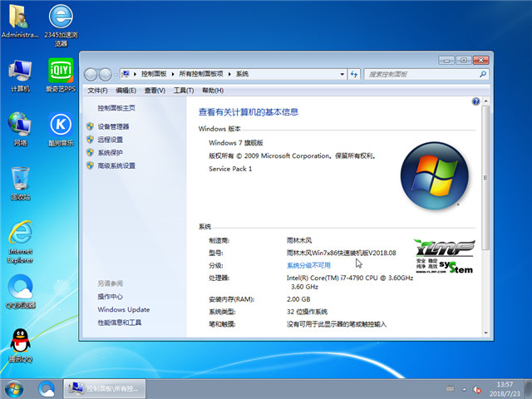Open 高级系统设置 link
532x399 pixels.
pos(116,165)
